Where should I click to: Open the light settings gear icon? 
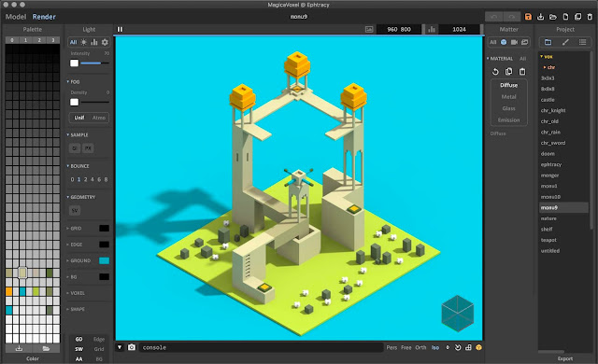105,42
